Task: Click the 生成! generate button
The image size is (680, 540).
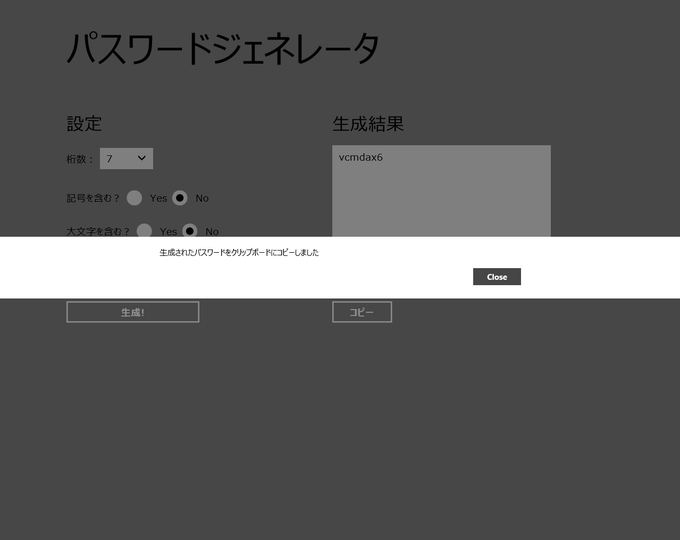Action: click(x=133, y=312)
